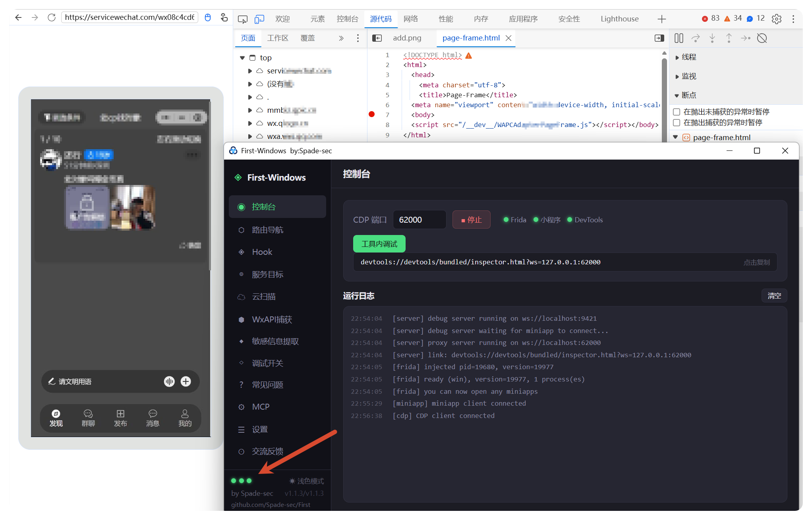Open DevTools settings gear
The width and height of the screenshot is (812, 520).
point(777,19)
